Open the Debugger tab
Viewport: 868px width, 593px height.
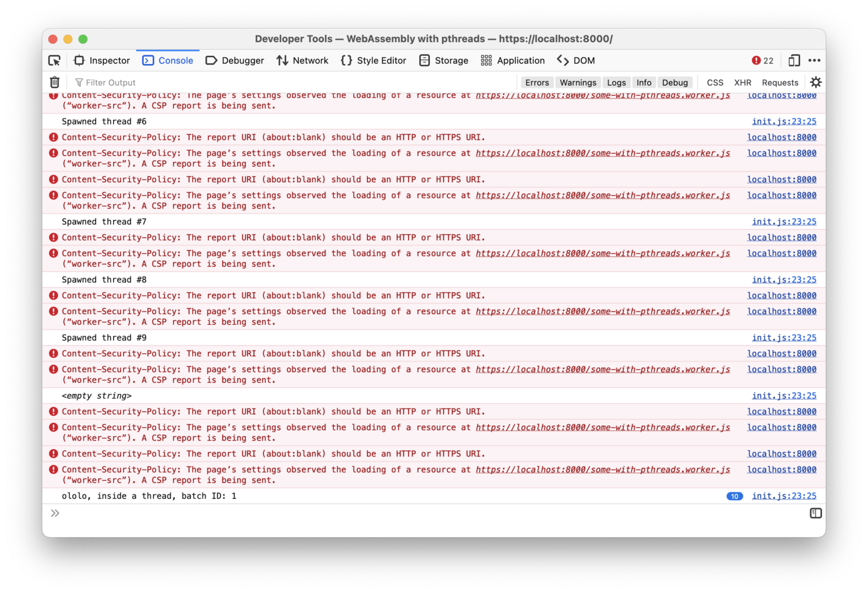click(235, 60)
